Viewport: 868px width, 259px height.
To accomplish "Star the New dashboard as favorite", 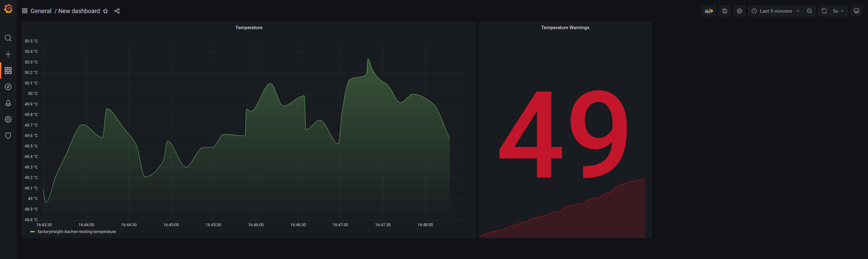I will pyautogui.click(x=106, y=11).
